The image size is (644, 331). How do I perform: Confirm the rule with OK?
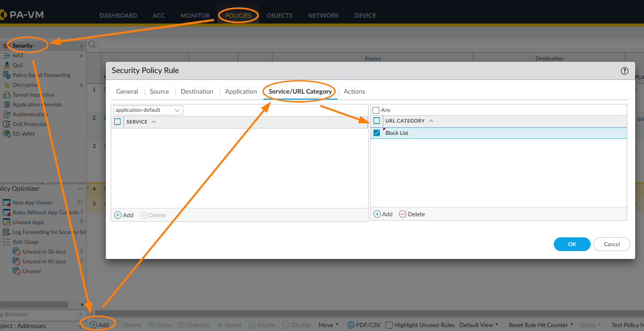[x=572, y=244]
